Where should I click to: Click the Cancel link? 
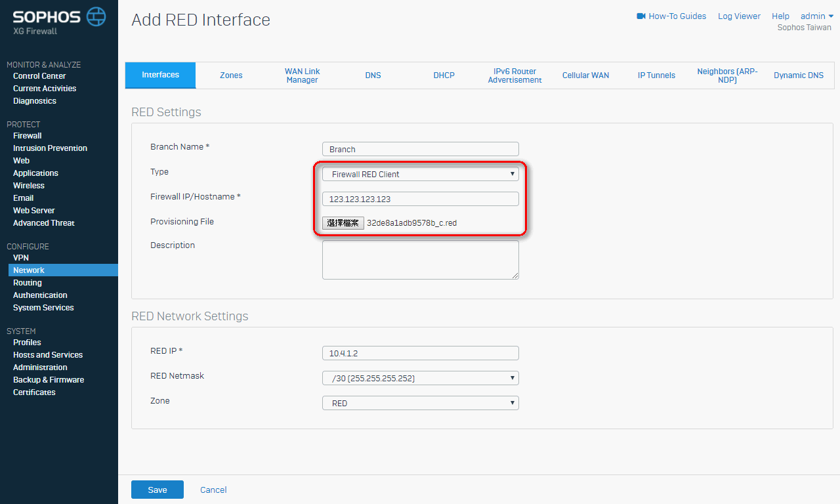coord(213,490)
